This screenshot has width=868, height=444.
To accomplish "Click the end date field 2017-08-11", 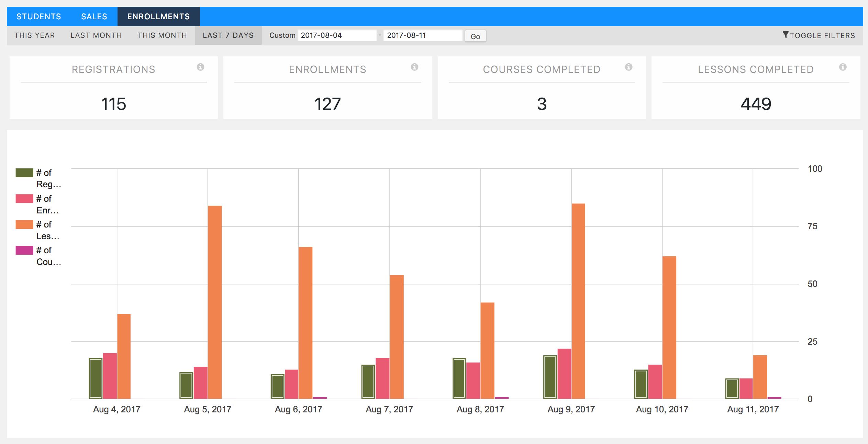I will point(422,35).
